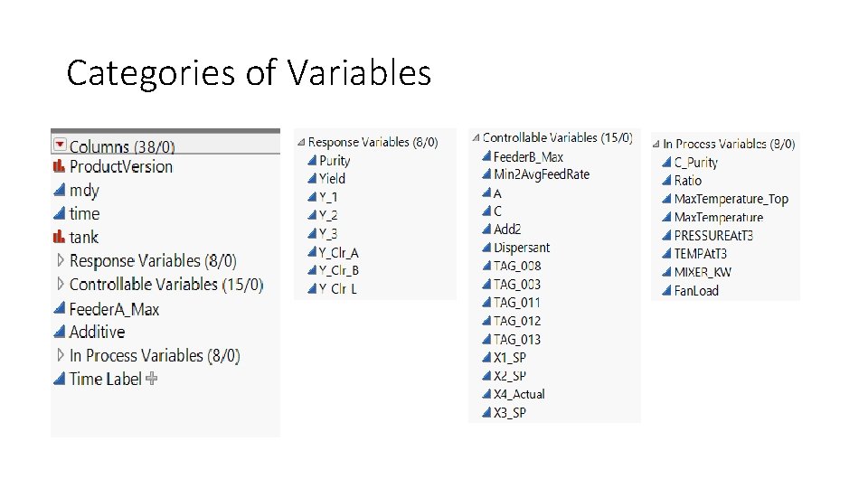The width and height of the screenshot is (868, 488).
Task: Click the icon next to Dispersant
Action: coord(486,248)
